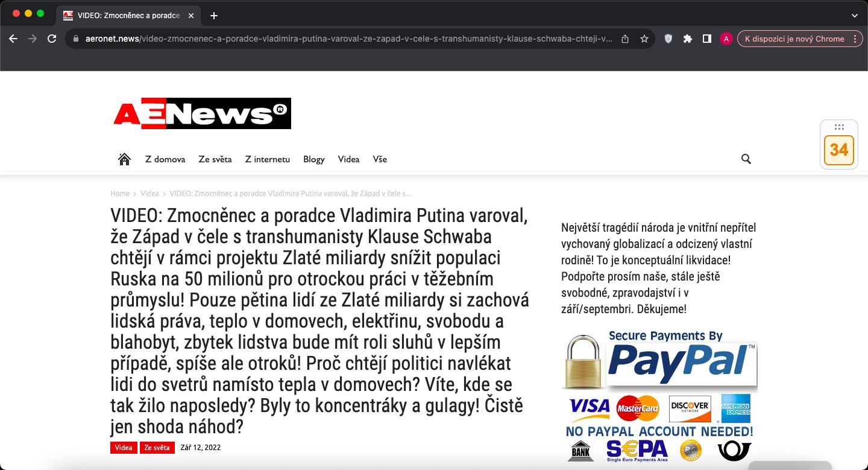This screenshot has height=470, width=868.
Task: Reload the page with the refresh icon
Action: pyautogui.click(x=52, y=39)
